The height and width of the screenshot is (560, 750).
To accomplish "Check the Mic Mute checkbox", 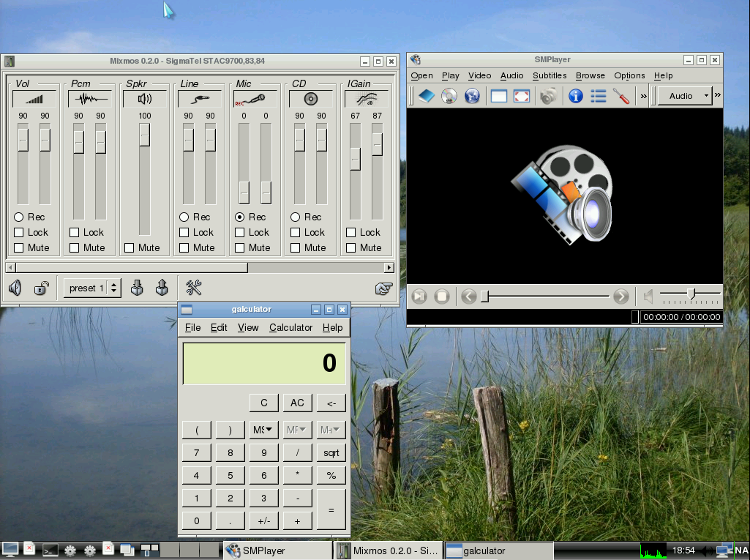I will pyautogui.click(x=240, y=247).
